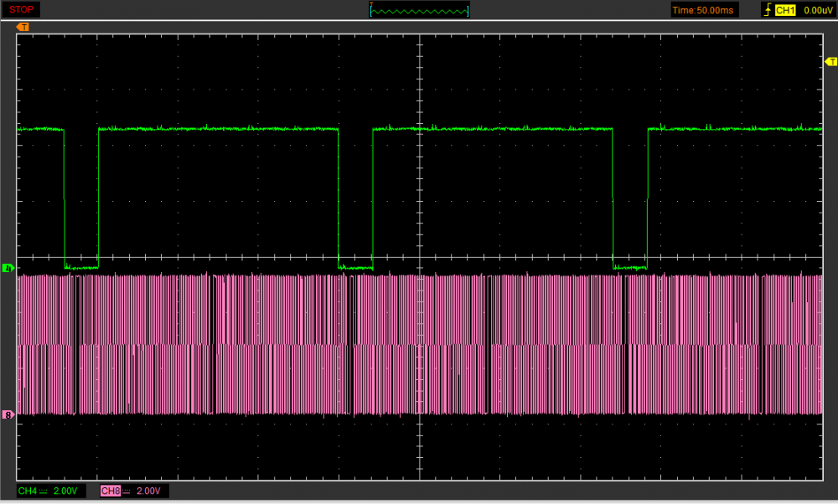
Task: Toggle the pink CH8 channel label
Action: click(x=110, y=491)
